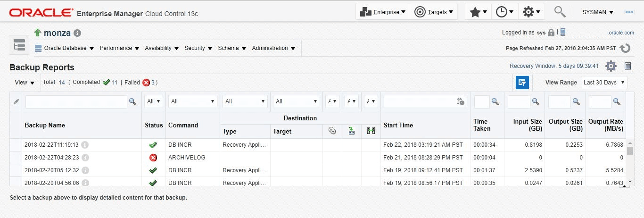The height and width of the screenshot is (218, 644).
Task: Click the Failed count 3 link
Action: [153, 83]
